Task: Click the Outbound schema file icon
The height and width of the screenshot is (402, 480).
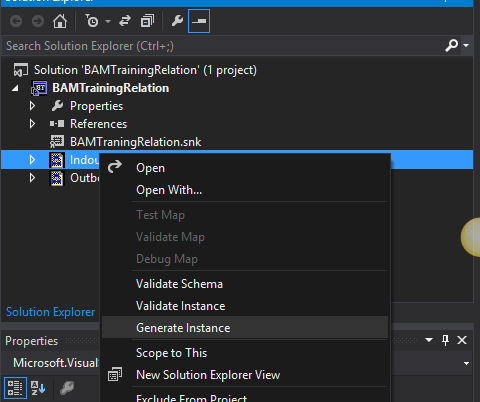Action: click(57, 178)
